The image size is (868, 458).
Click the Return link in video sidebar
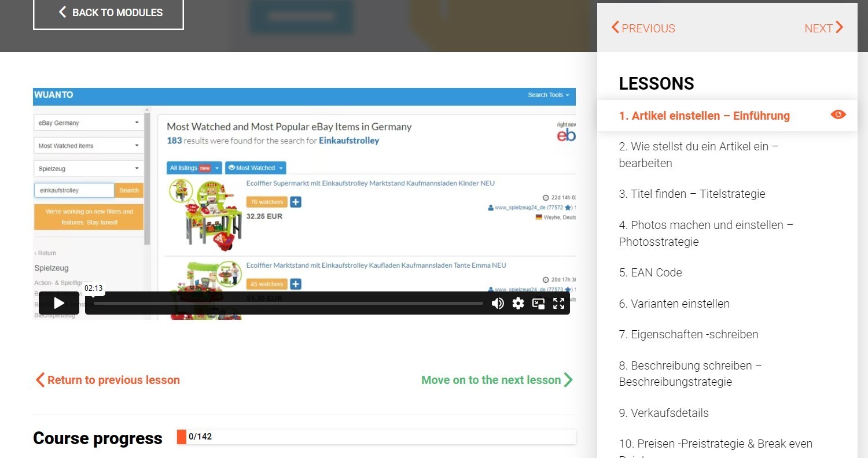click(45, 253)
